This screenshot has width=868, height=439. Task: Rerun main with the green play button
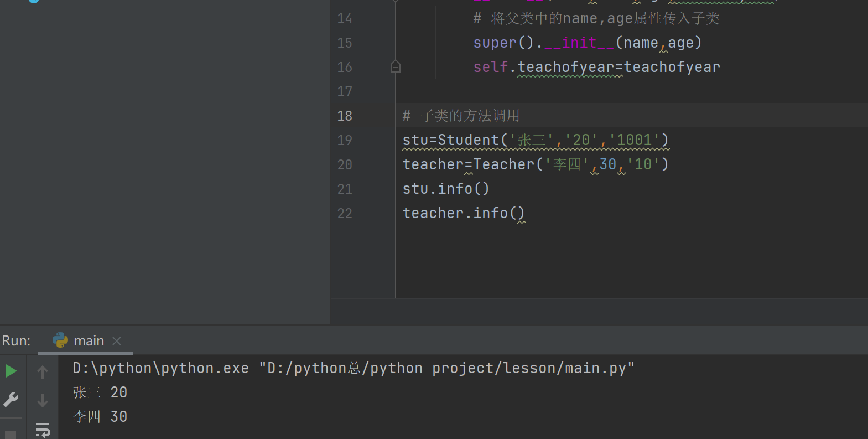(x=11, y=371)
